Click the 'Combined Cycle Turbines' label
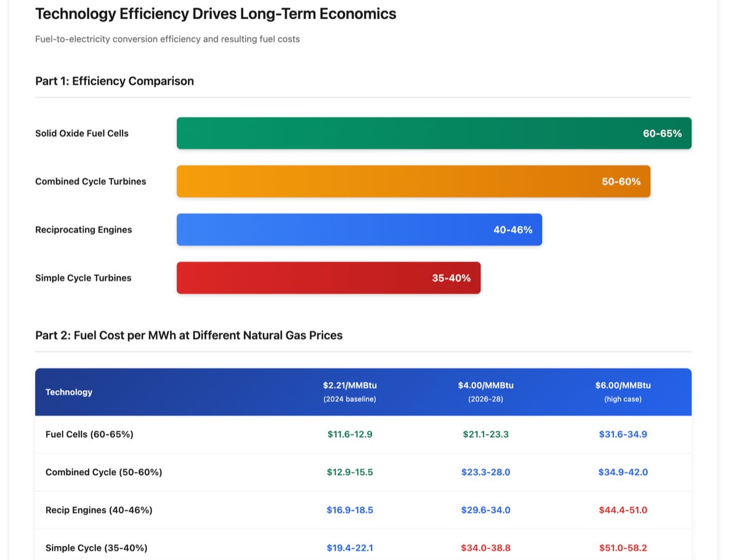739x560 pixels. [x=91, y=182]
